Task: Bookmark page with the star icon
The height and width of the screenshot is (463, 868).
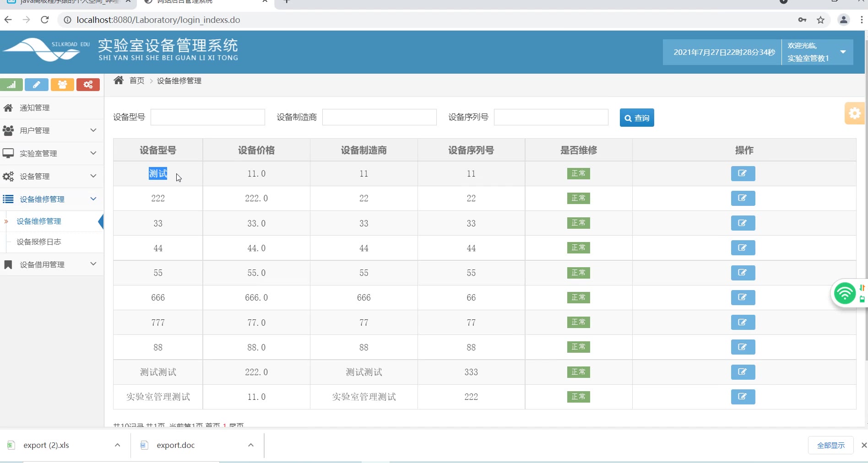Action: pyautogui.click(x=820, y=20)
